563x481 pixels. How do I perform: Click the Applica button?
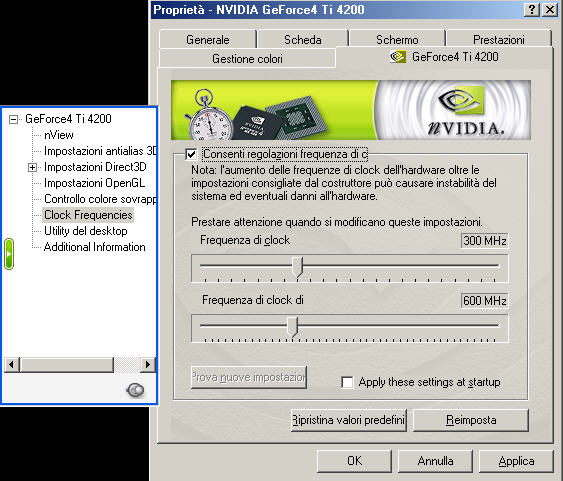(516, 461)
